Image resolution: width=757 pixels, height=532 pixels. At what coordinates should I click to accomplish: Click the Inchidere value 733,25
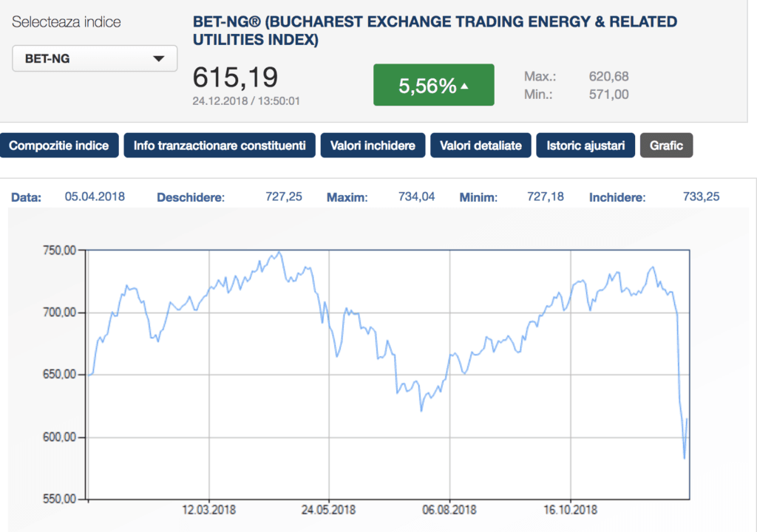[x=701, y=197]
